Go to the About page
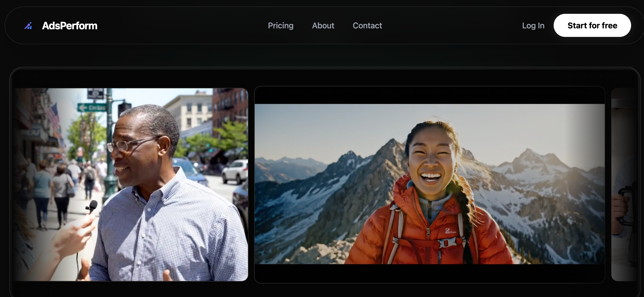 (323, 26)
